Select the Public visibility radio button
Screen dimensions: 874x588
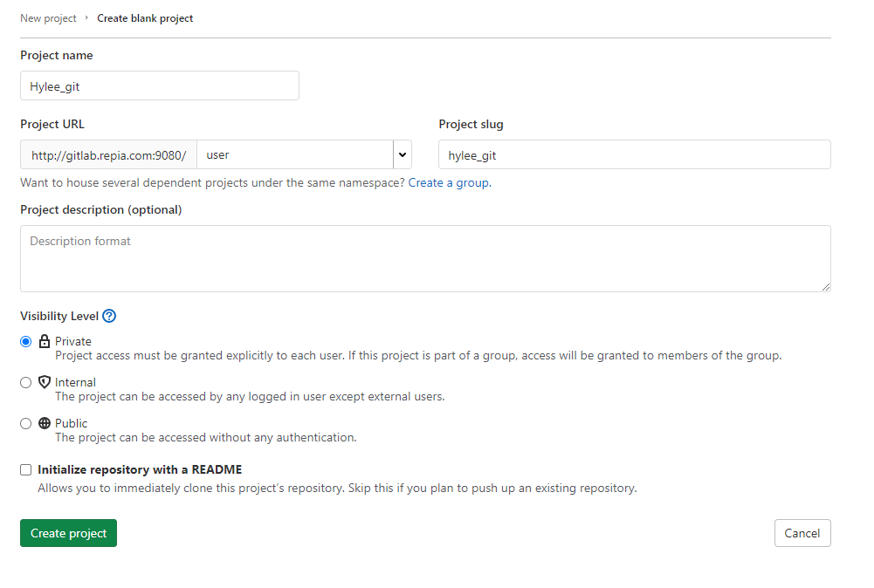pos(26,423)
